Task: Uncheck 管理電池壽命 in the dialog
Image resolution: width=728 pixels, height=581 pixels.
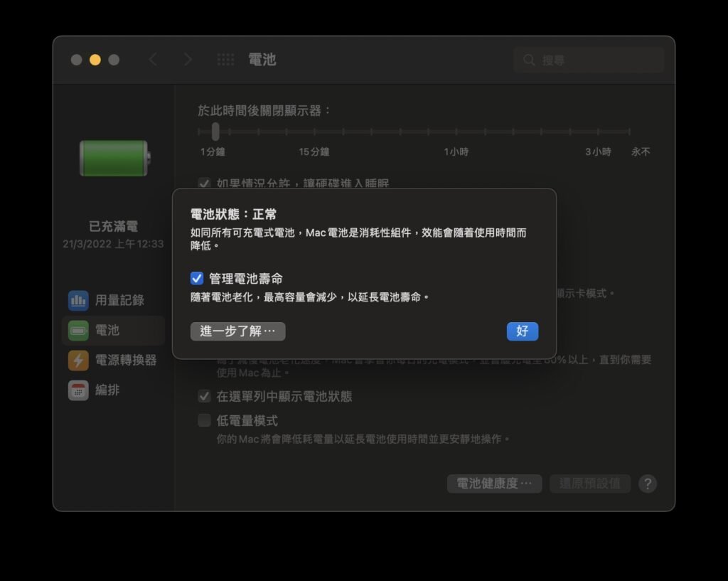Action: (x=197, y=278)
